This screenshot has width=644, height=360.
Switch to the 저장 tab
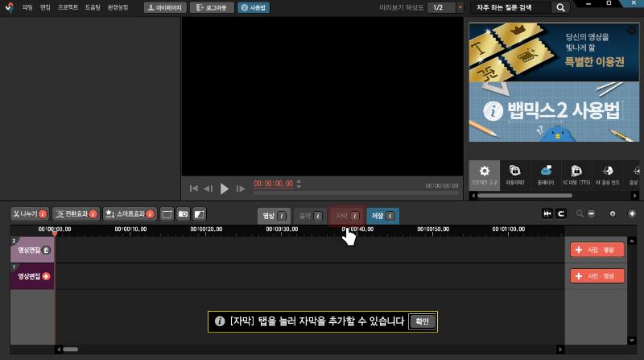[382, 216]
